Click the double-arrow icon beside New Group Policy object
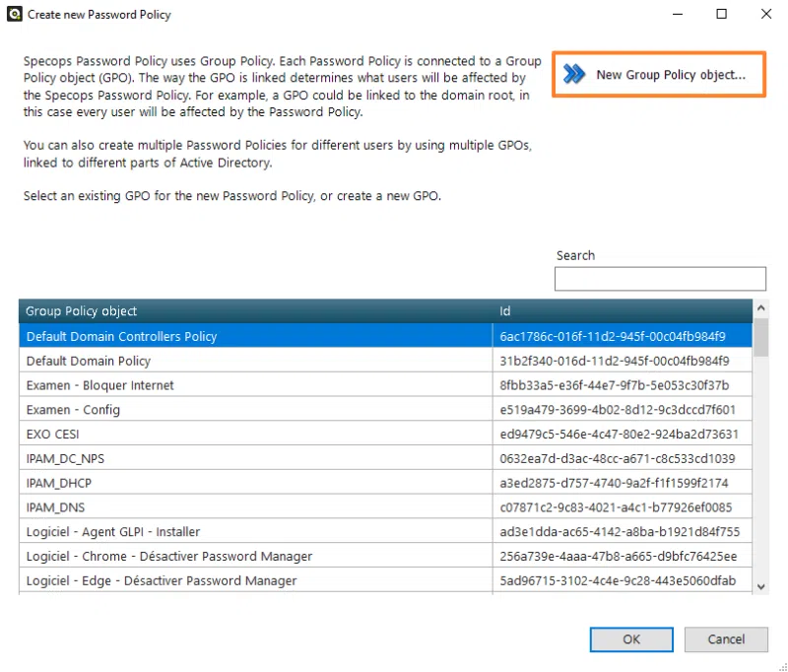This screenshot has width=788, height=672. 573,74
